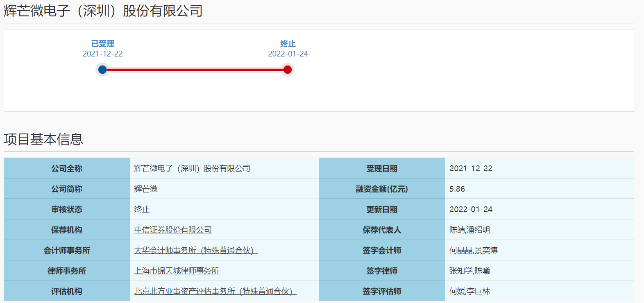Select the sponsors 陈靖,潘绍明
644x303 pixels.
click(469, 230)
